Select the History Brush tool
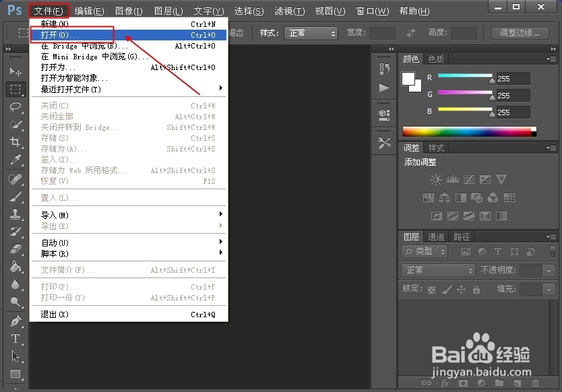Image resolution: width=562 pixels, height=392 pixels. pyautogui.click(x=15, y=232)
